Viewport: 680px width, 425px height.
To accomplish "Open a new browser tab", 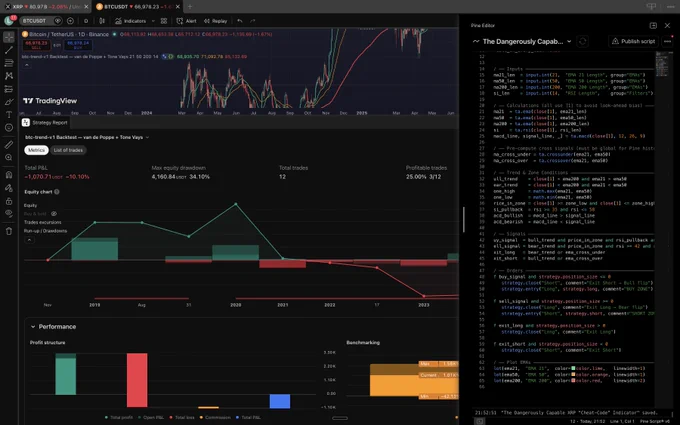I will click(190, 7).
